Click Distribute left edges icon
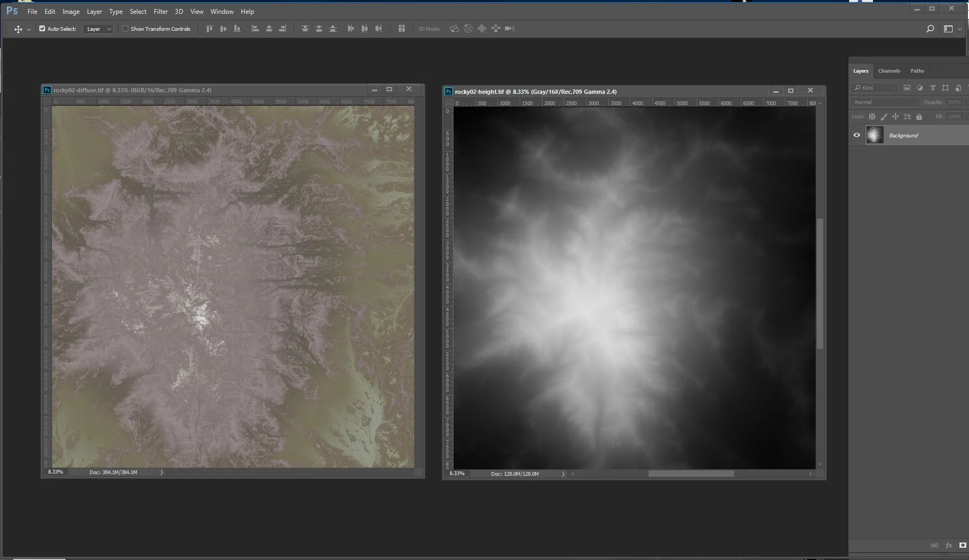969x560 pixels. click(351, 29)
